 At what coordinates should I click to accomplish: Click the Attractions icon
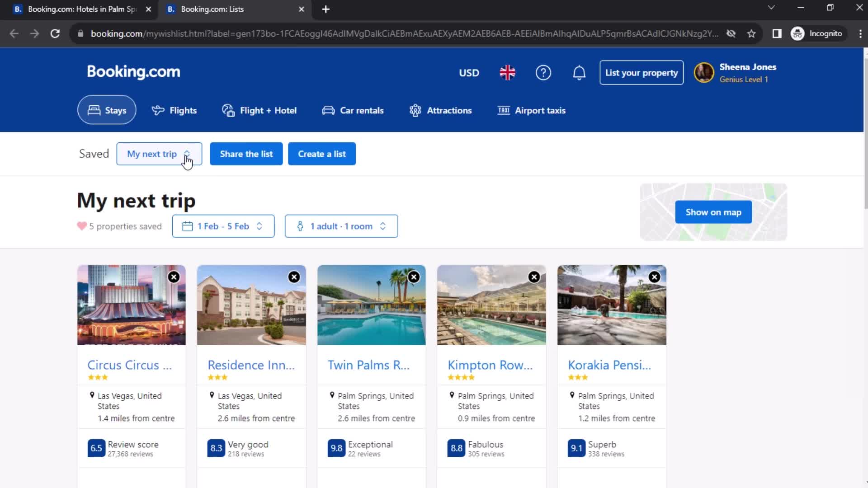415,110
